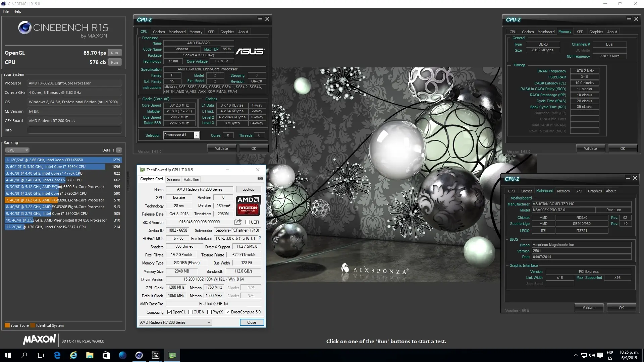Open volume icon in system tray
This screenshot has width=644, height=362.
592,355
